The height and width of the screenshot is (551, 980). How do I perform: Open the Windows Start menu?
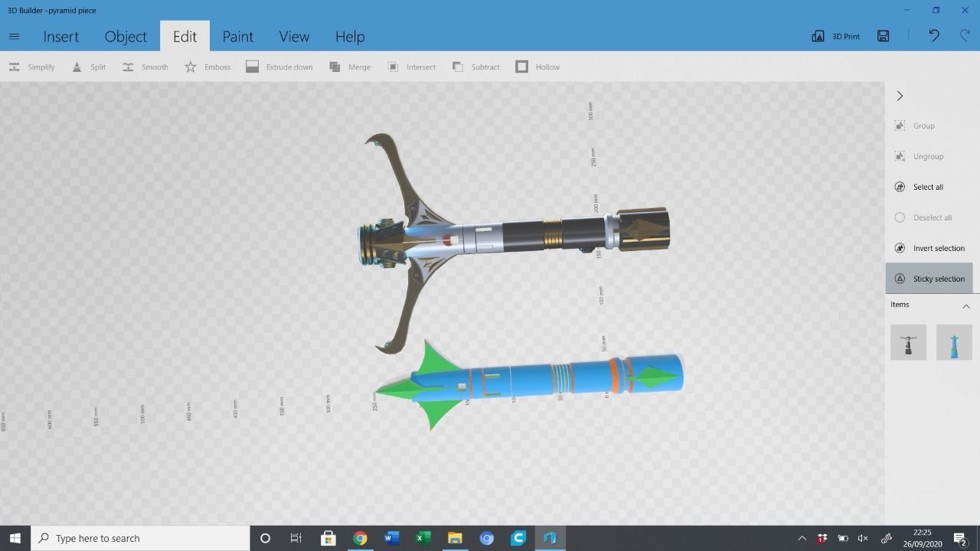(15, 538)
